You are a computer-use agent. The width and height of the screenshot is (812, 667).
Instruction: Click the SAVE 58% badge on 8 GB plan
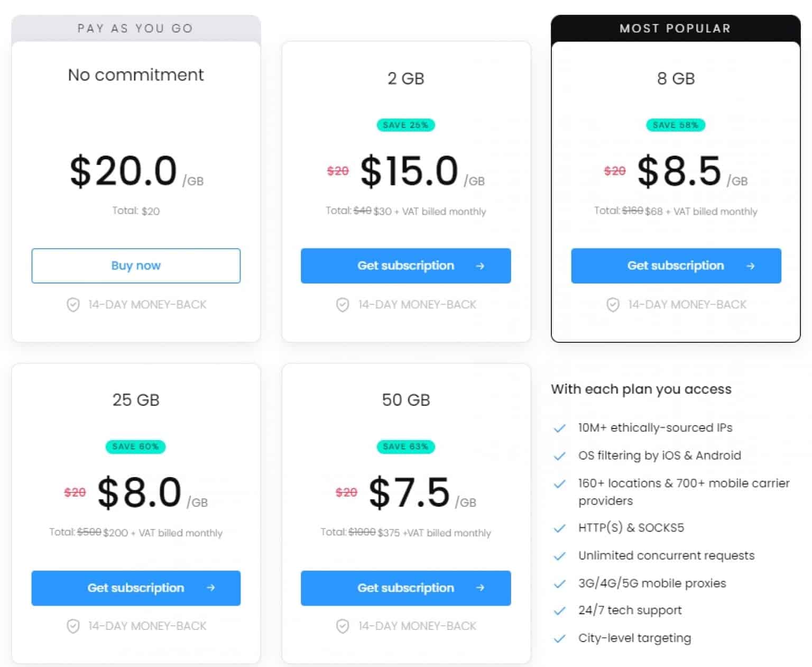676,125
